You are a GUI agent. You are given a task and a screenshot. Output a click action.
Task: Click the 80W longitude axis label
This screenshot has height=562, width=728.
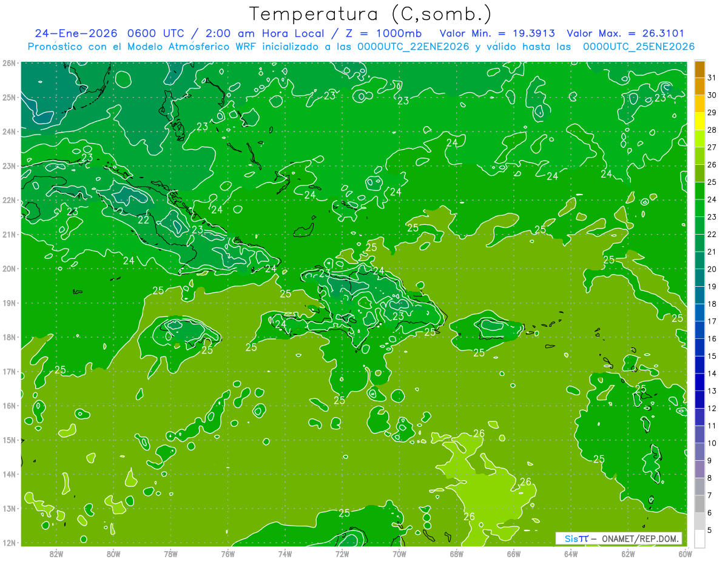(x=113, y=553)
